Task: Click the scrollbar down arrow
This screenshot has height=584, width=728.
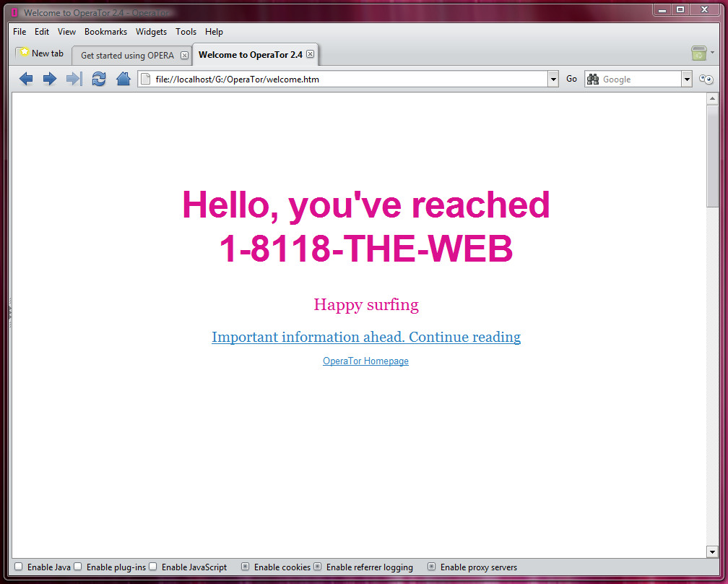Action: coord(712,551)
